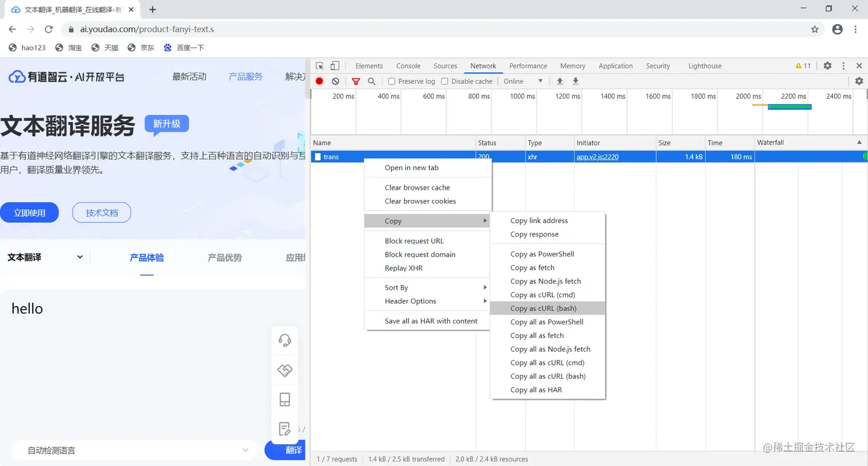Go back in browser history

click(13, 29)
